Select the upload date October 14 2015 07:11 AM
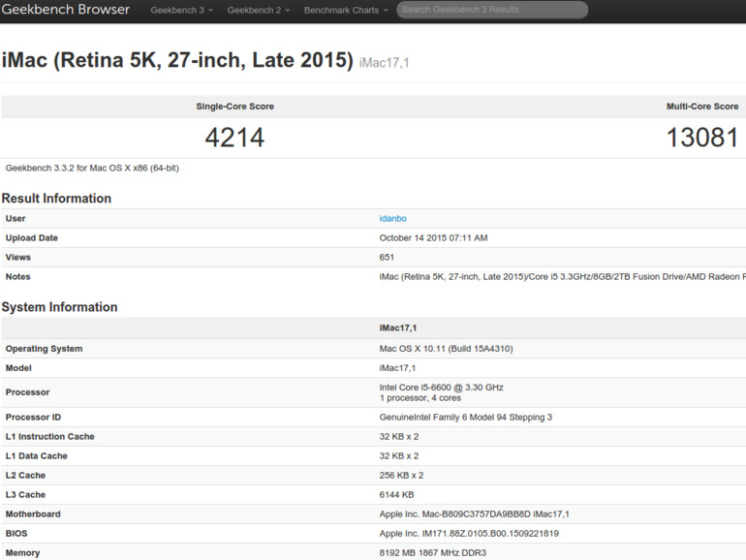This screenshot has width=746, height=560. click(433, 238)
